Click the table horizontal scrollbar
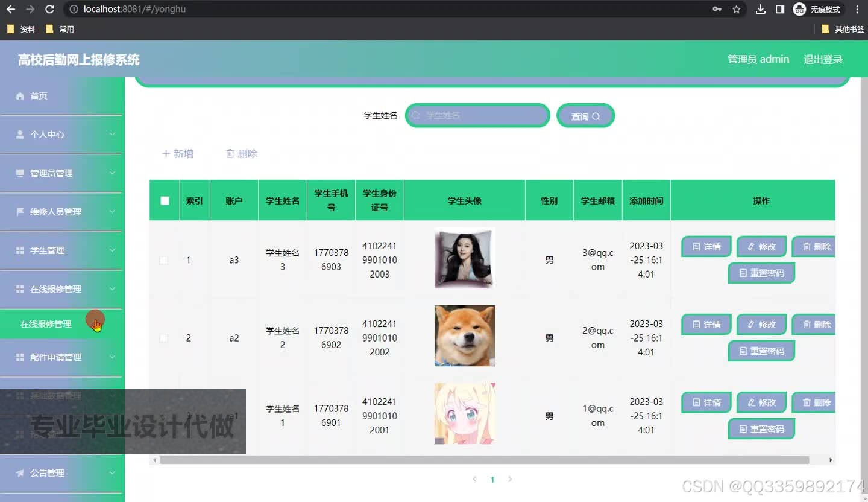 click(x=484, y=460)
